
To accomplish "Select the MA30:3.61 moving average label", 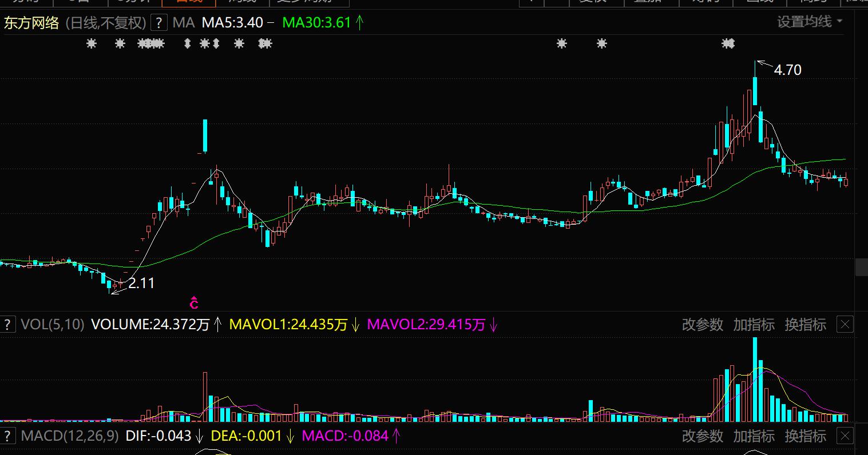I will pos(316,23).
